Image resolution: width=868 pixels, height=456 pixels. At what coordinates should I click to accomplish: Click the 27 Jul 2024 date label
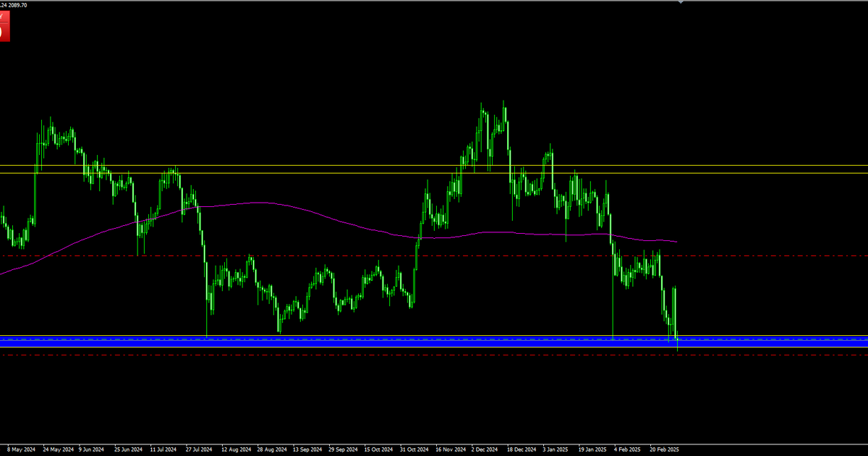click(x=200, y=449)
